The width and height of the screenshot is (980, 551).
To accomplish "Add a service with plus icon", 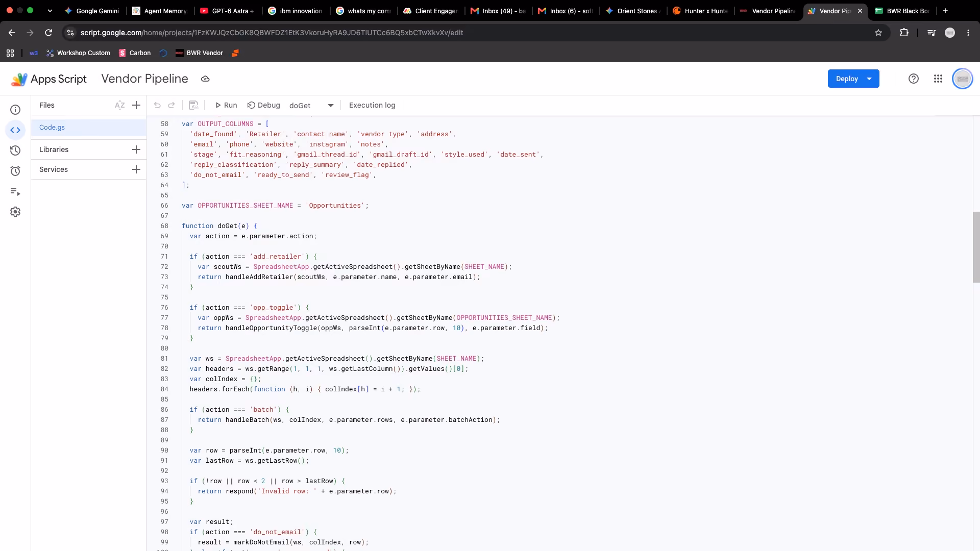I will pyautogui.click(x=136, y=169).
